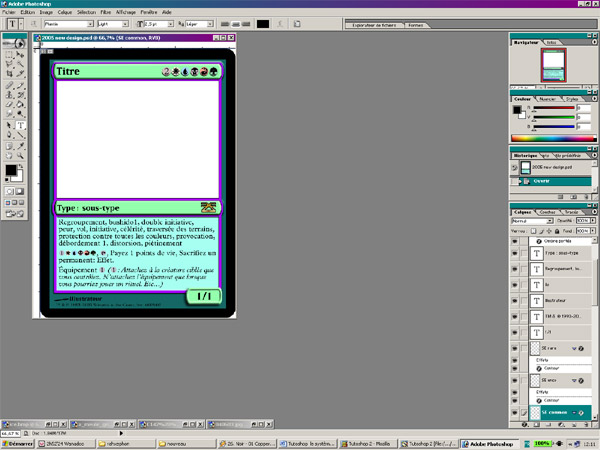This screenshot has width=600, height=450.
Task: Select the Notes tool
Action: (9, 146)
